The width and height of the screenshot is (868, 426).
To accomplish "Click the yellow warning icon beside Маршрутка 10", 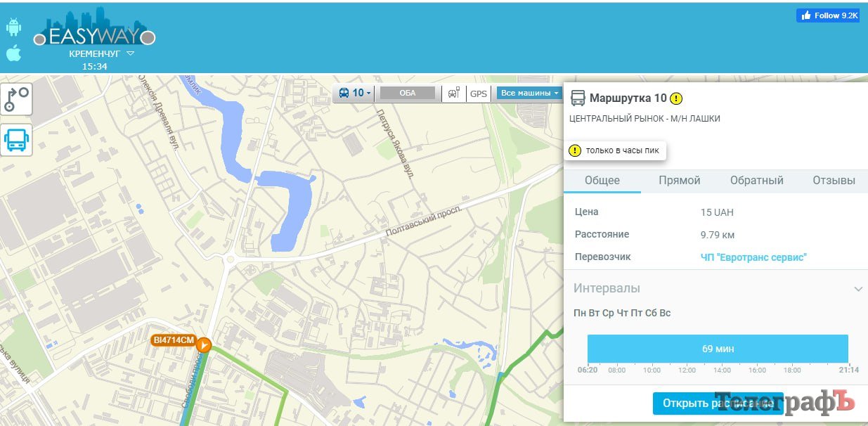I will coord(675,98).
